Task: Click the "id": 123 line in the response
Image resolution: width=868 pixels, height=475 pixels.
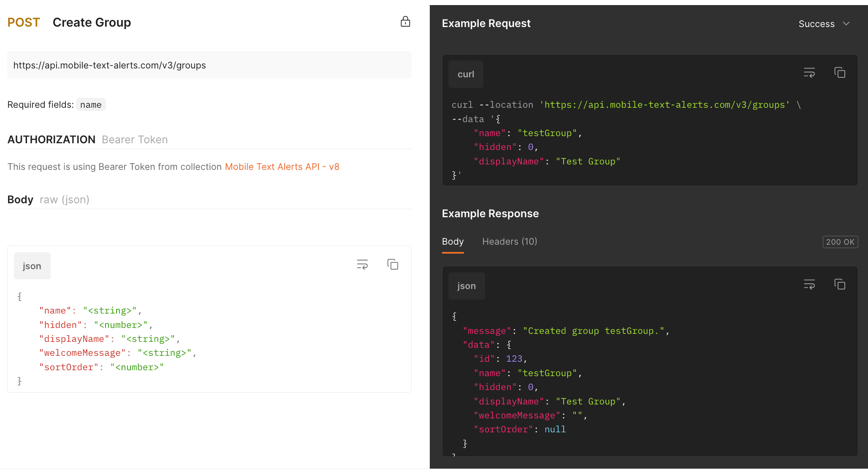Action: click(501, 359)
